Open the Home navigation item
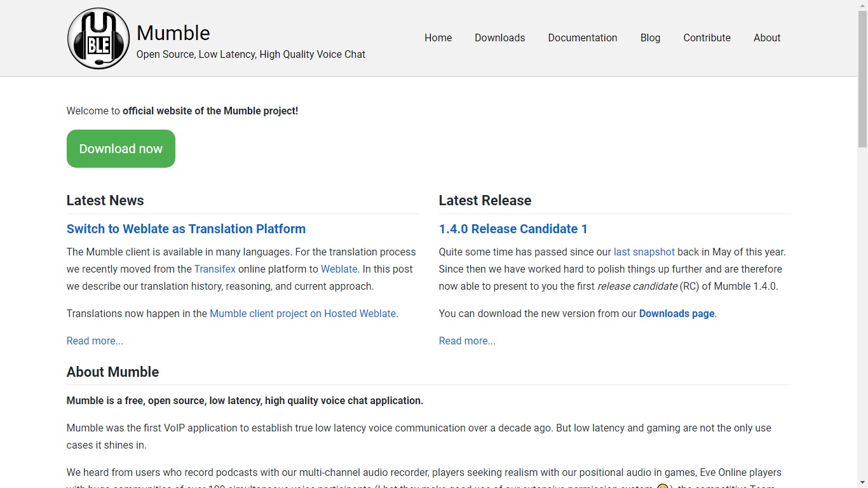Screen dimensions: 868x488 click(438, 37)
